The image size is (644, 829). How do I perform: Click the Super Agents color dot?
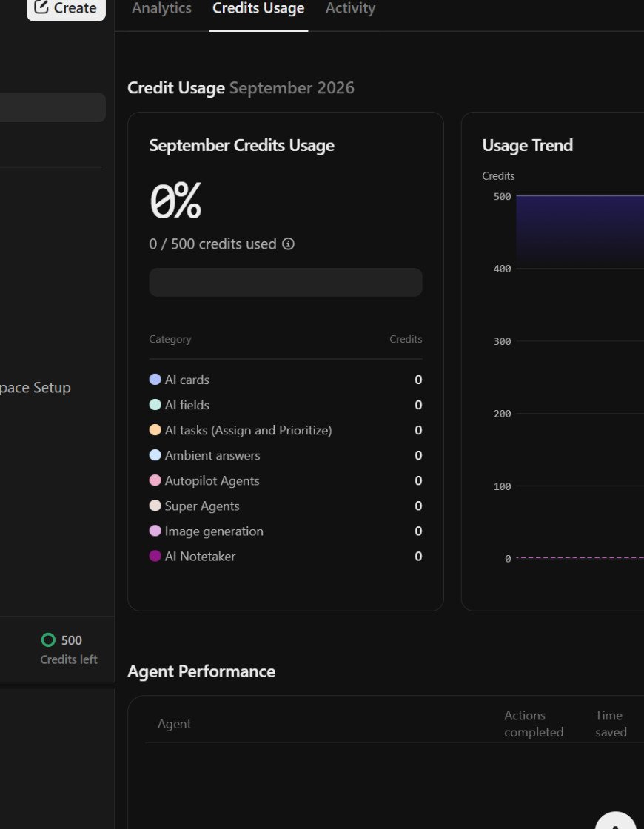pos(155,506)
